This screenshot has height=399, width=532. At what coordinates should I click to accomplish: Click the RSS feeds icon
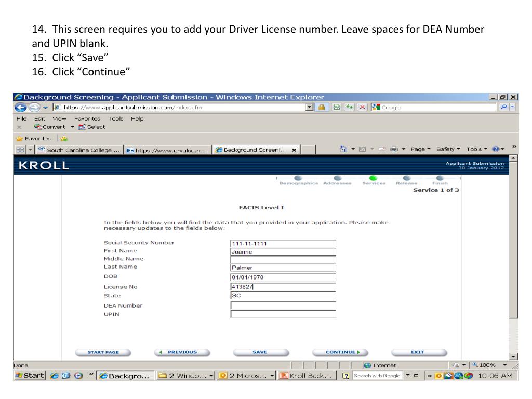[x=362, y=149]
